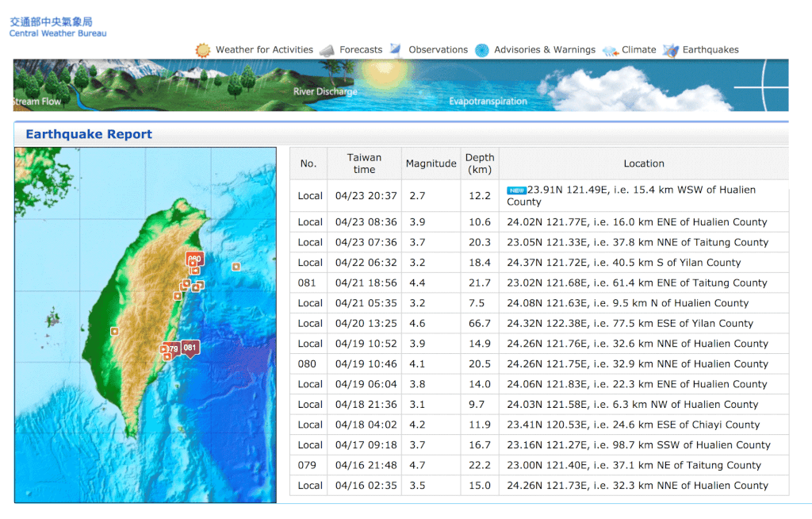Open the Earthquakes menu
812x519 pixels.
710,50
